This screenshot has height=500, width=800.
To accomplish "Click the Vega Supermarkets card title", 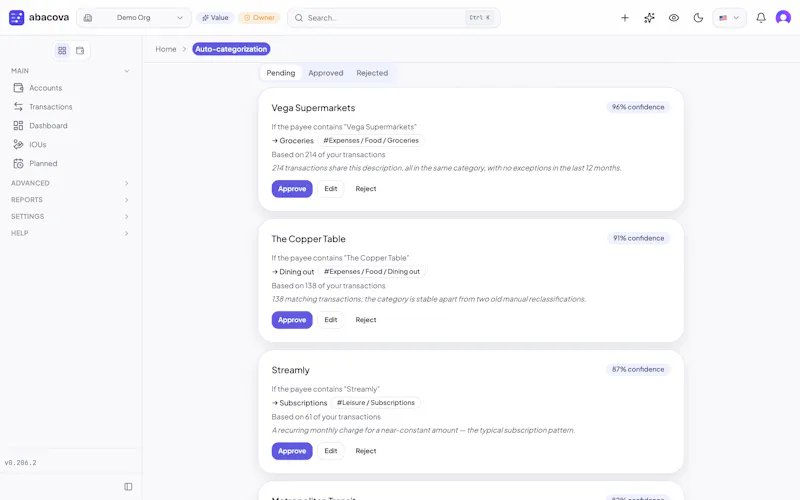I will 313,108.
